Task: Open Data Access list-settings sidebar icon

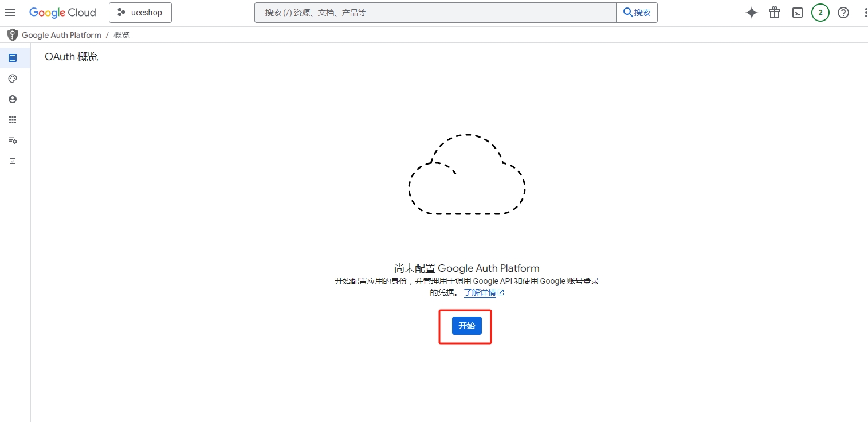Action: [13, 140]
